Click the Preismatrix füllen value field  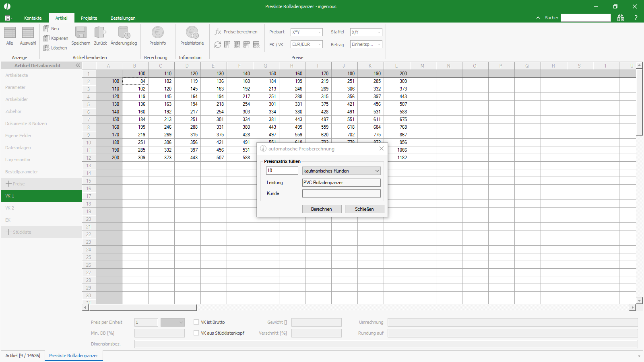coord(282,171)
